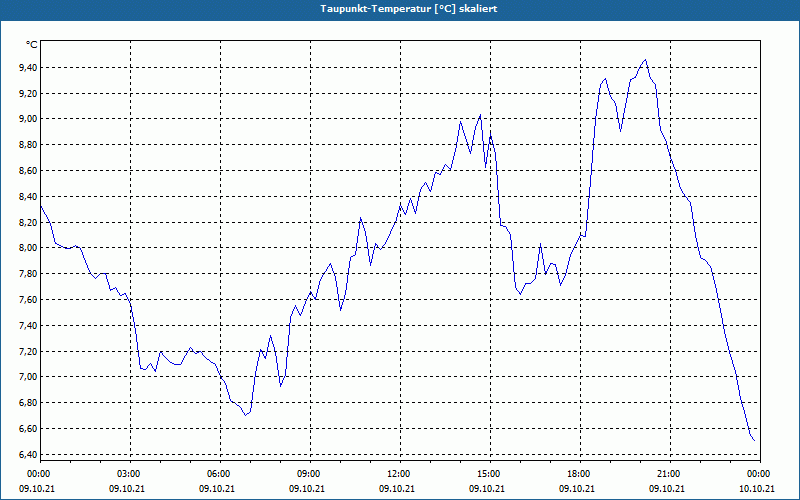Click the 06:00 time label
Screen dimensions: 800x500
220,474
